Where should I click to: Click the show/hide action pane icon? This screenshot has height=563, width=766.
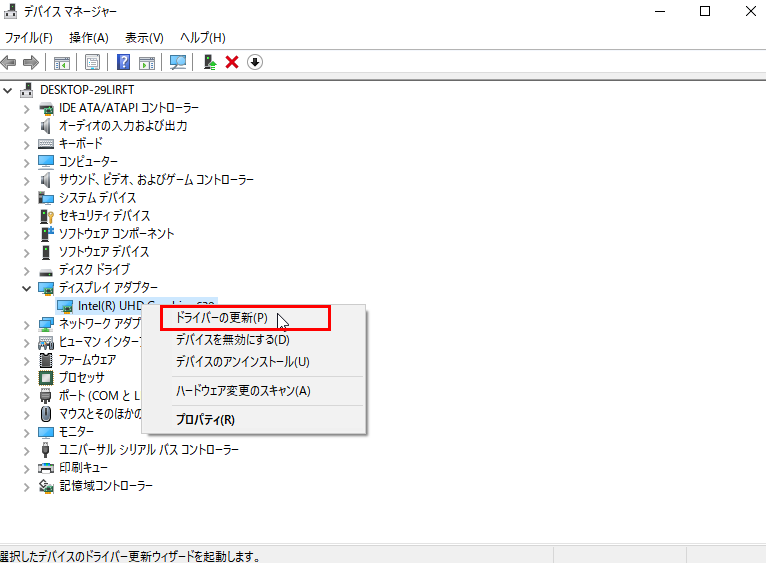tap(147, 63)
